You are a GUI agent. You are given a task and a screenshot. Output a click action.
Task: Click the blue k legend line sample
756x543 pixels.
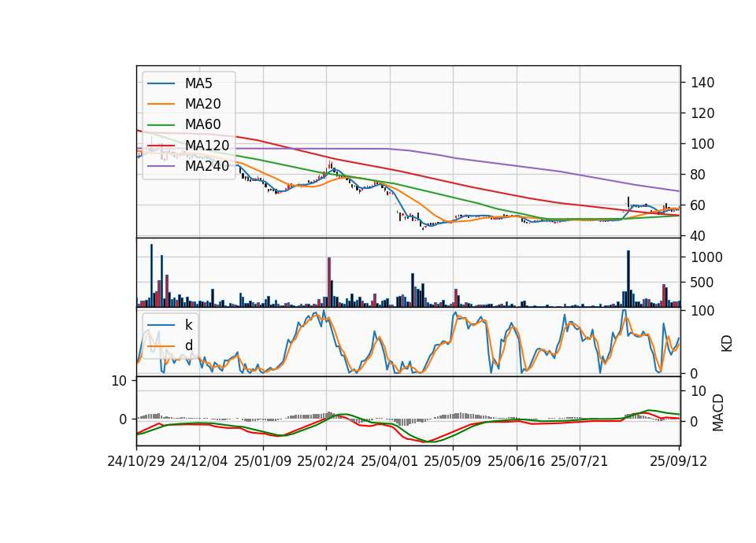161,325
